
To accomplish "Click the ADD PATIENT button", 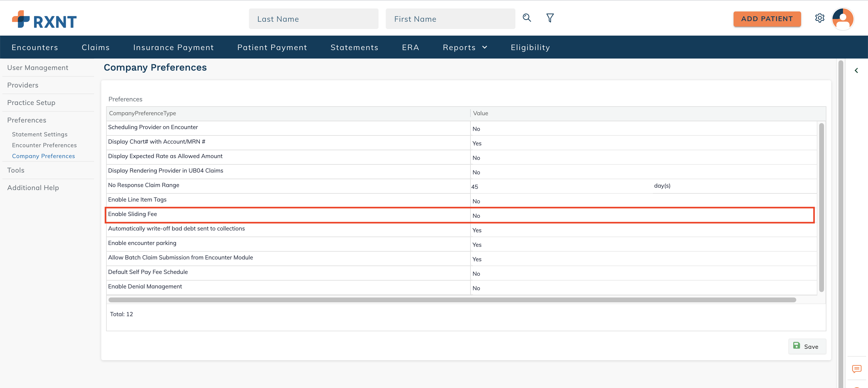I will point(767,19).
